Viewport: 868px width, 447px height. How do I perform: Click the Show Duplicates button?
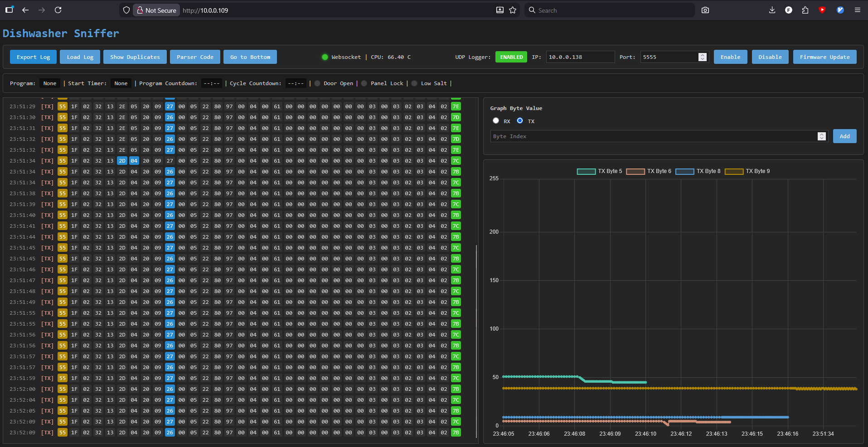click(135, 57)
